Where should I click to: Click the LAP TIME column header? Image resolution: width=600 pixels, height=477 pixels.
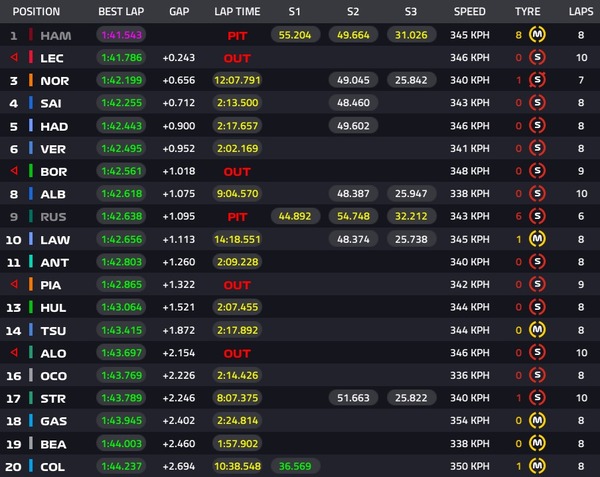(237, 11)
